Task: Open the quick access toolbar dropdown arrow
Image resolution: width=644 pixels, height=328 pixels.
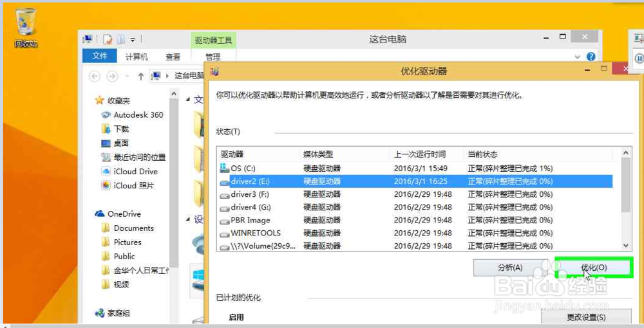Action: 133,40
